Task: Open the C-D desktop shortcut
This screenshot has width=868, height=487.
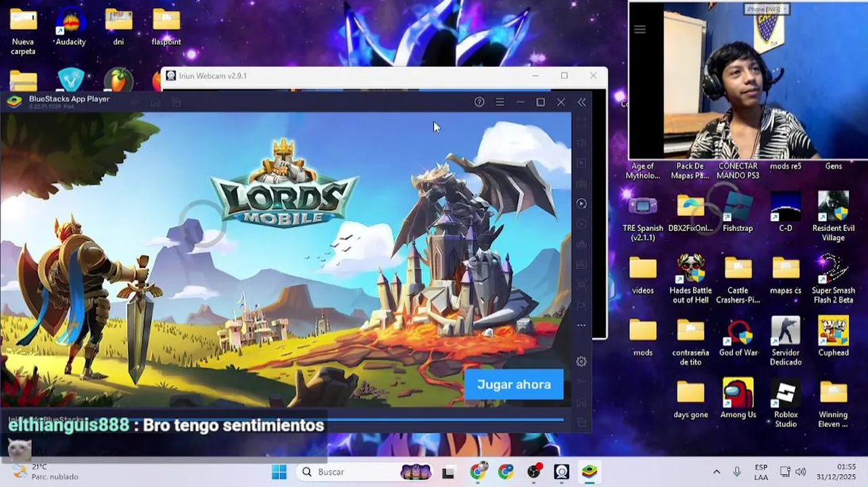Action: click(x=786, y=212)
